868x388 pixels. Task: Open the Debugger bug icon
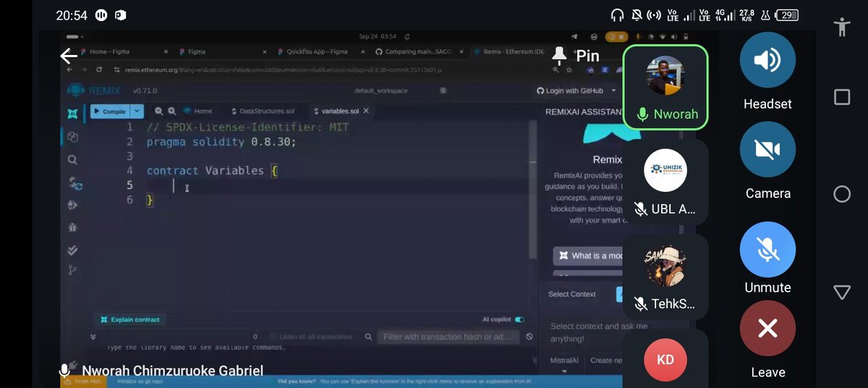tap(72, 227)
